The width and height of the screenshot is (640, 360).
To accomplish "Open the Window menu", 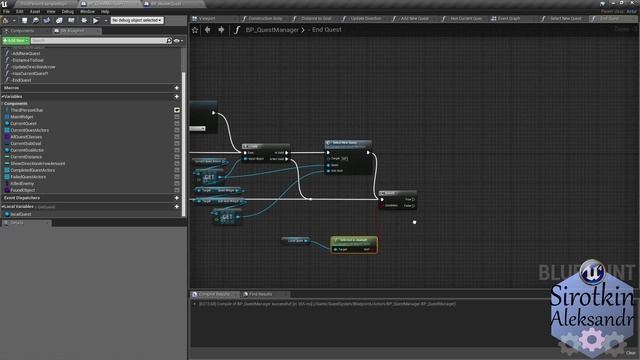I will point(87,11).
